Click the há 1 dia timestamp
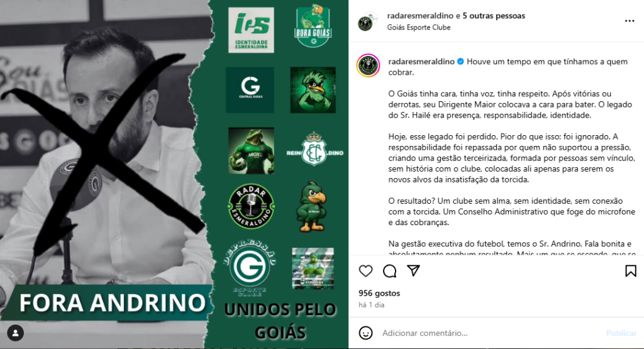This screenshot has height=349, width=644. coord(371,304)
